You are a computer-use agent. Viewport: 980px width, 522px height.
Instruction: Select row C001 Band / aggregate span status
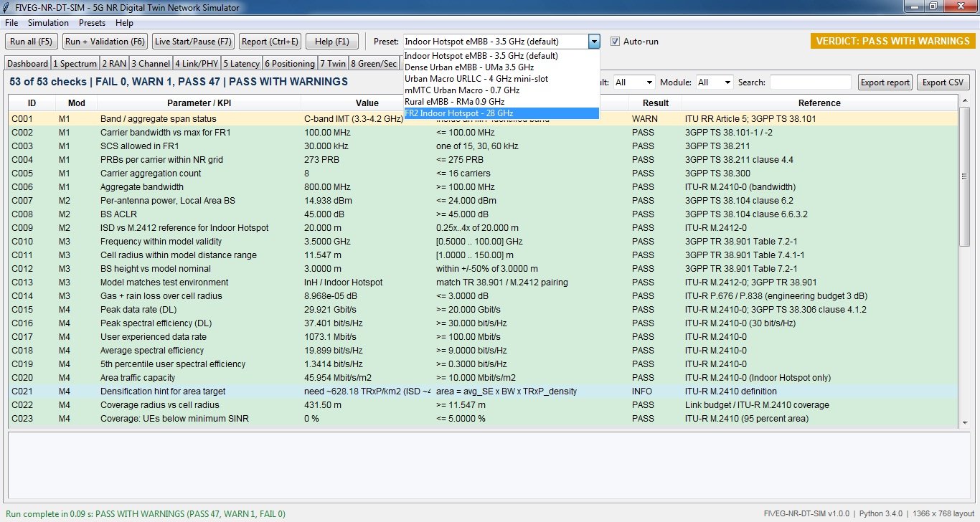484,119
